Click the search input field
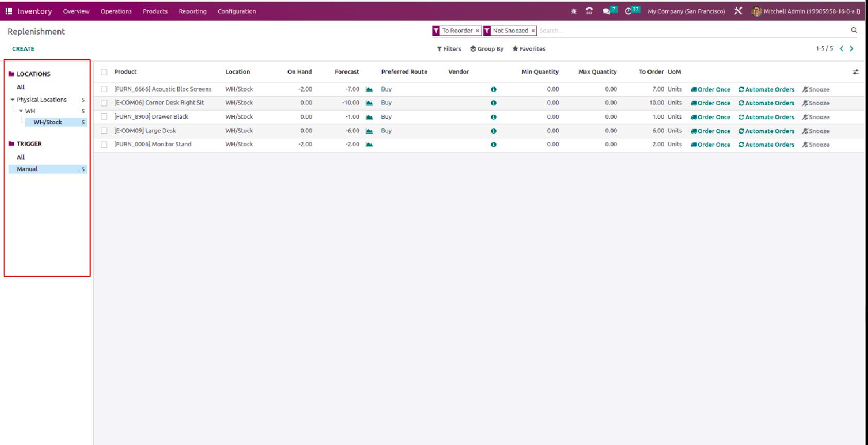868x445 pixels. 692,31
